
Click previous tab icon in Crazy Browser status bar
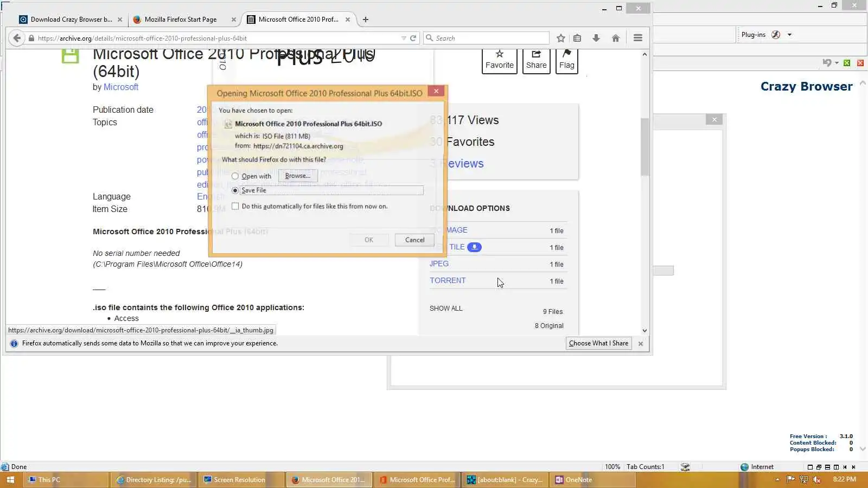[x=845, y=467]
